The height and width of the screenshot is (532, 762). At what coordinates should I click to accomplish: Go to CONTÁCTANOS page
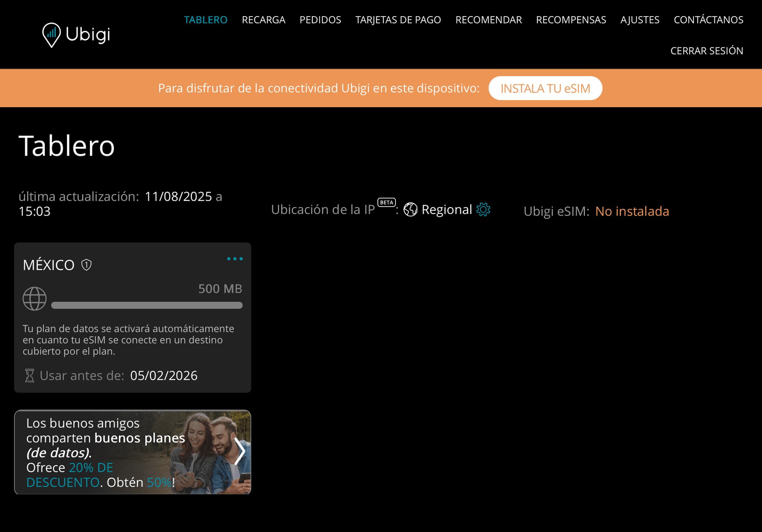click(709, 20)
